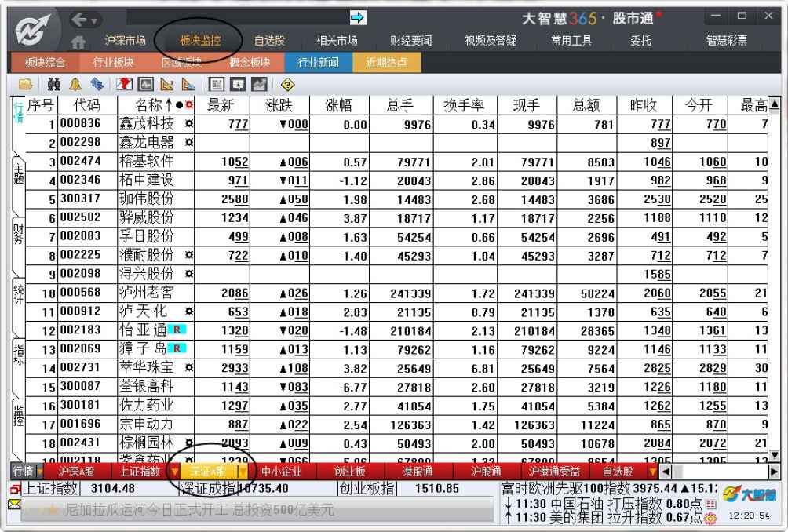Expand the dropdown arrow after 深证A股 tab
This screenshot has width=788, height=532.
(243, 472)
